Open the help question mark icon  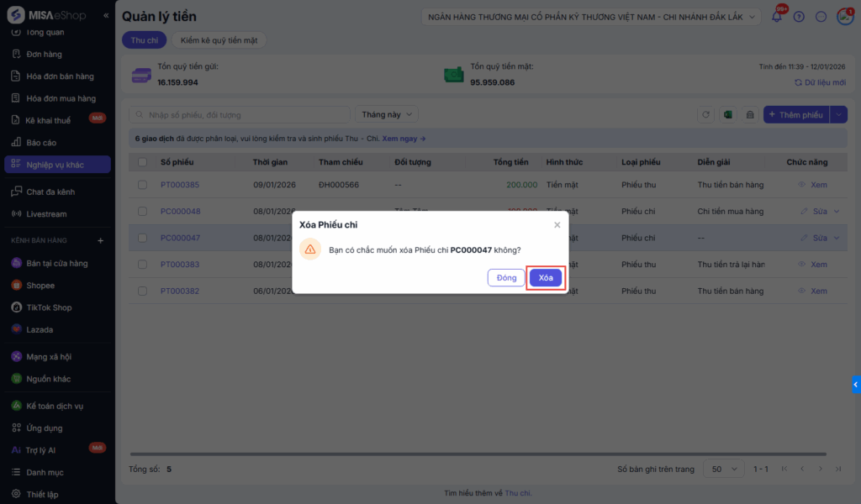(x=799, y=17)
